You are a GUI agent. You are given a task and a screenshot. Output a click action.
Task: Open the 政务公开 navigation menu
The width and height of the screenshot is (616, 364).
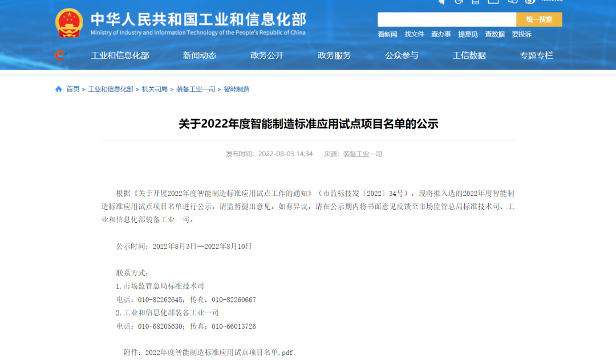point(267,55)
